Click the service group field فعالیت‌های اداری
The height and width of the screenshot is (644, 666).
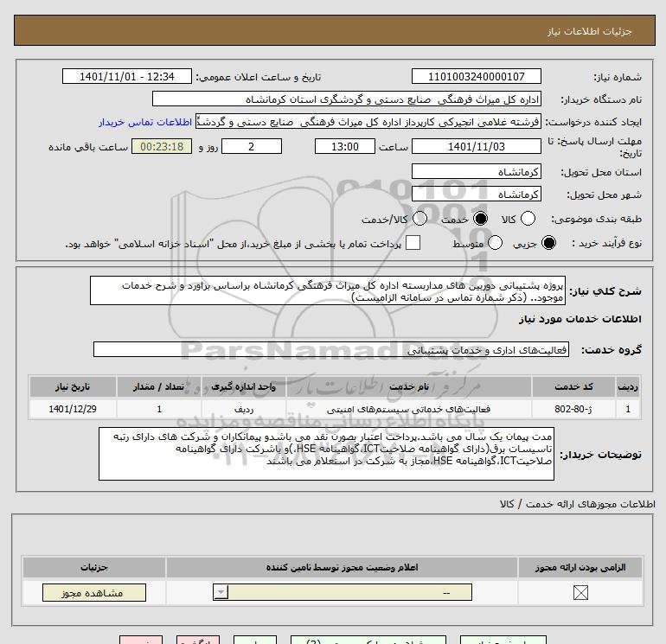click(331, 349)
